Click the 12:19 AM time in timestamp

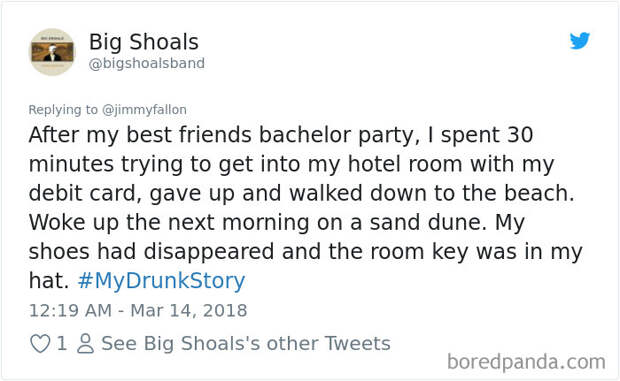point(70,310)
